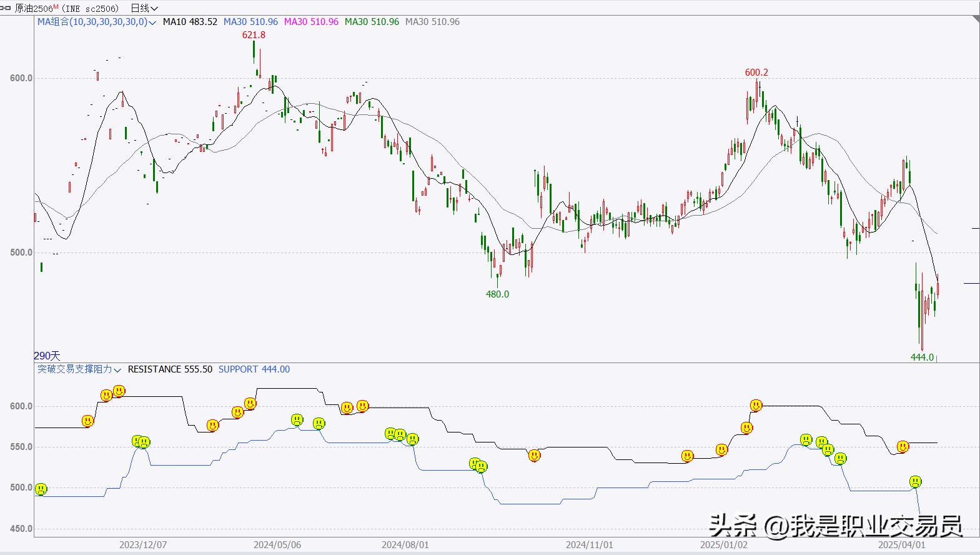Screen dimensions: 980x555
Task: Click the 500.0 level on main price axis
Action: click(x=21, y=252)
